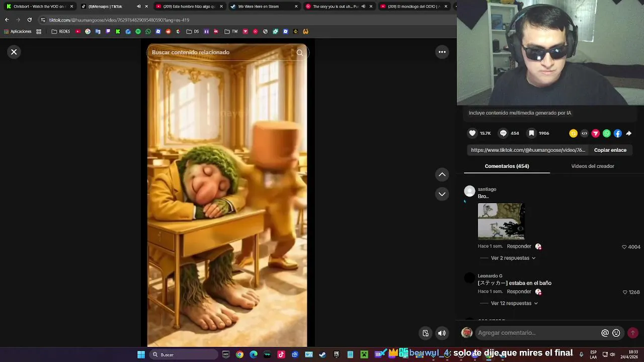Screen dimensions: 644x362
Task: Click the video share URL text field
Action: click(x=528, y=150)
